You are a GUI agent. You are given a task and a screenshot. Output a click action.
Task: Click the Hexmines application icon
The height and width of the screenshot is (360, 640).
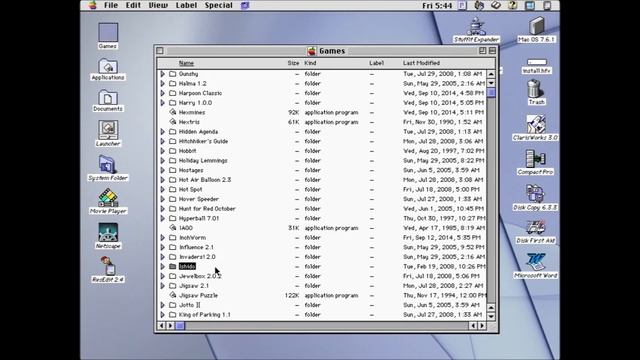[173, 112]
